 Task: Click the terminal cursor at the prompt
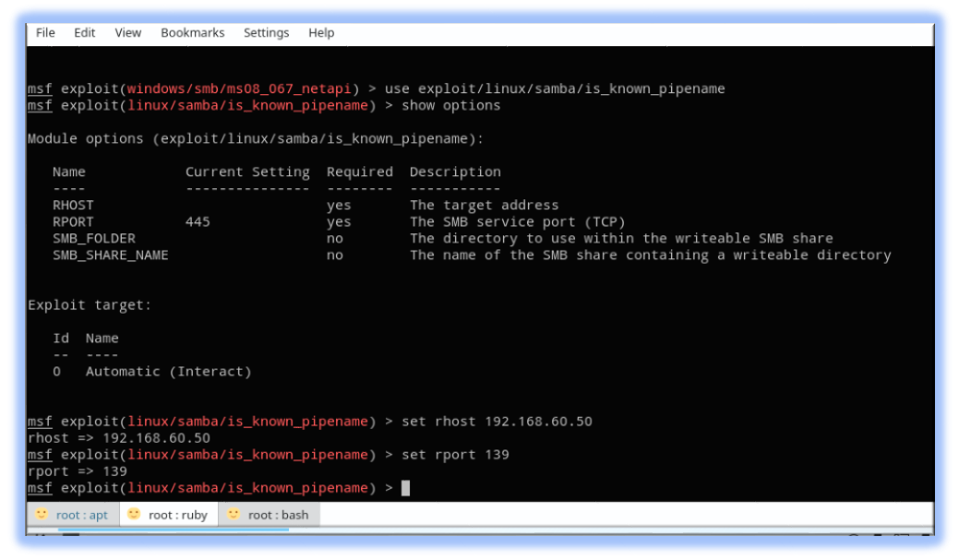coord(405,488)
